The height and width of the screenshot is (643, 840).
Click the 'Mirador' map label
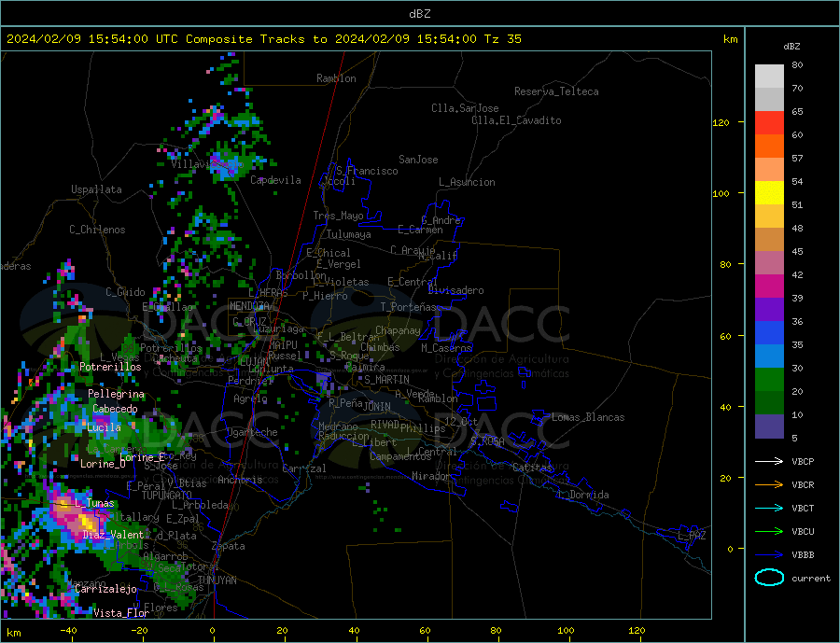coord(431,476)
